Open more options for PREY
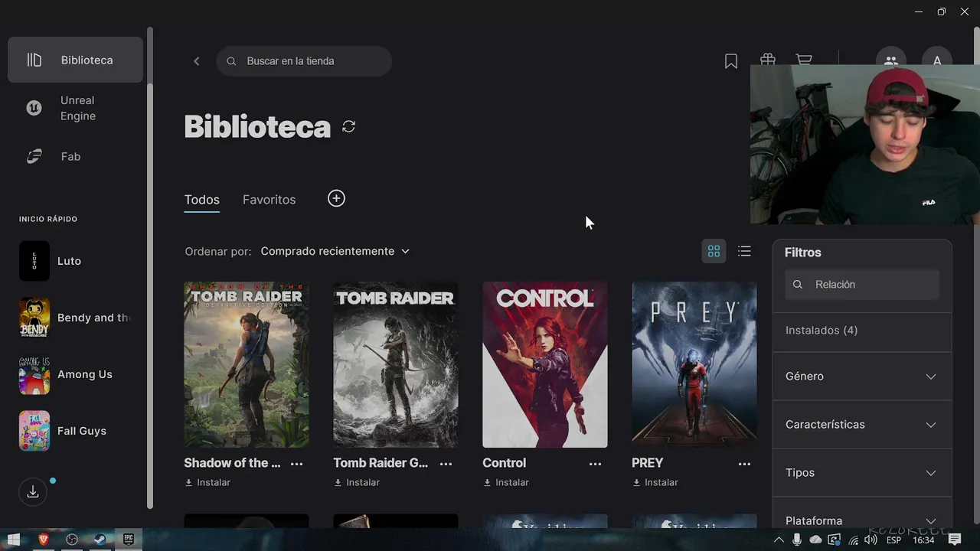The width and height of the screenshot is (980, 551). [745, 464]
